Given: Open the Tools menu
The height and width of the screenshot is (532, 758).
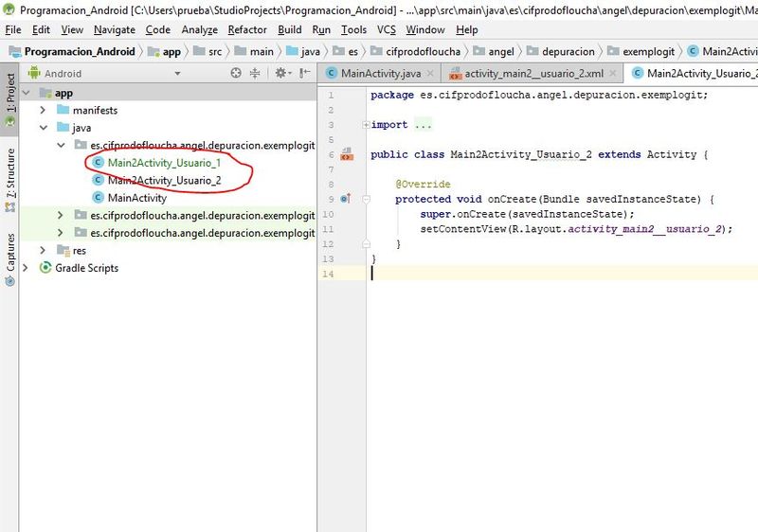Looking at the screenshot, I should [x=353, y=30].
